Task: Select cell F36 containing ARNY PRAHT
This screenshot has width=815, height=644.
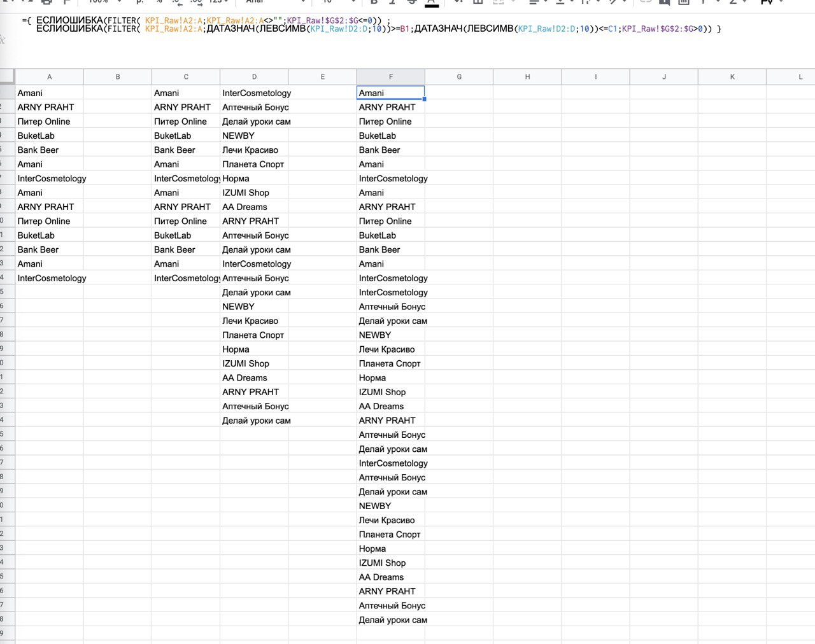Action: coord(391,591)
